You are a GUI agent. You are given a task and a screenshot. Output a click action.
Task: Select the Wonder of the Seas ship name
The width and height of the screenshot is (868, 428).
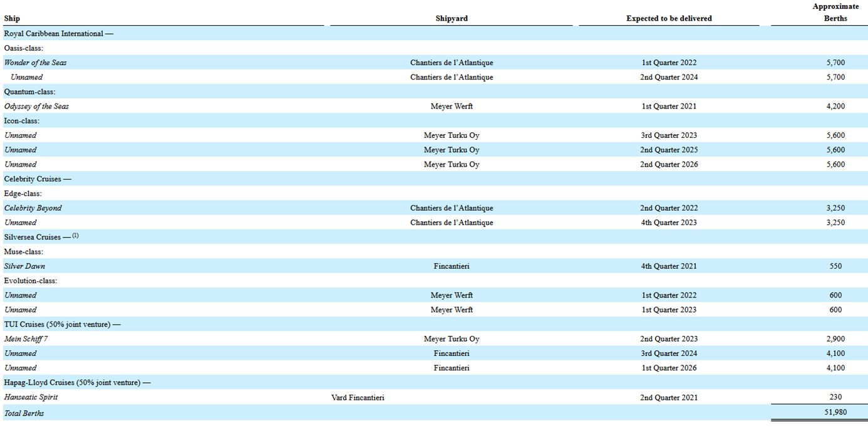35,63
